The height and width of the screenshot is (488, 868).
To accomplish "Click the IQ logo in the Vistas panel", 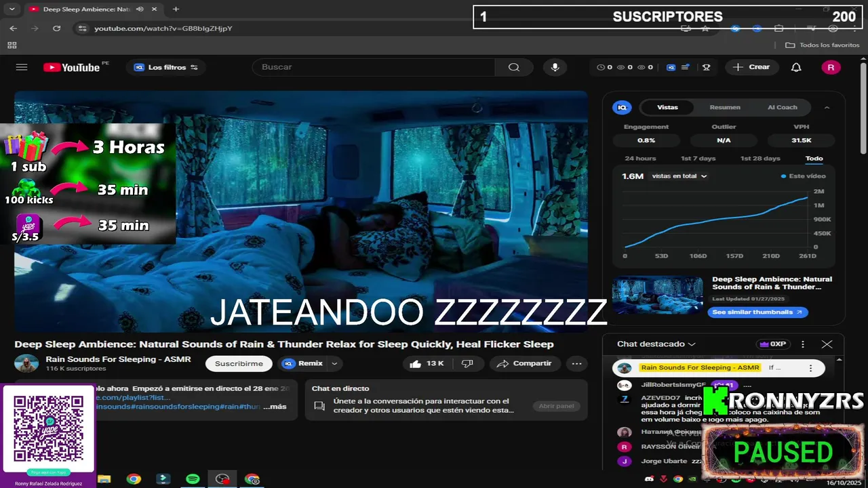I will (623, 107).
